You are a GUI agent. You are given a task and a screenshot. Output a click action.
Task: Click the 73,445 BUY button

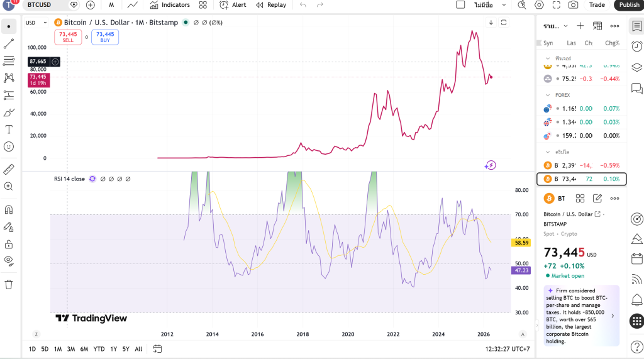105,37
